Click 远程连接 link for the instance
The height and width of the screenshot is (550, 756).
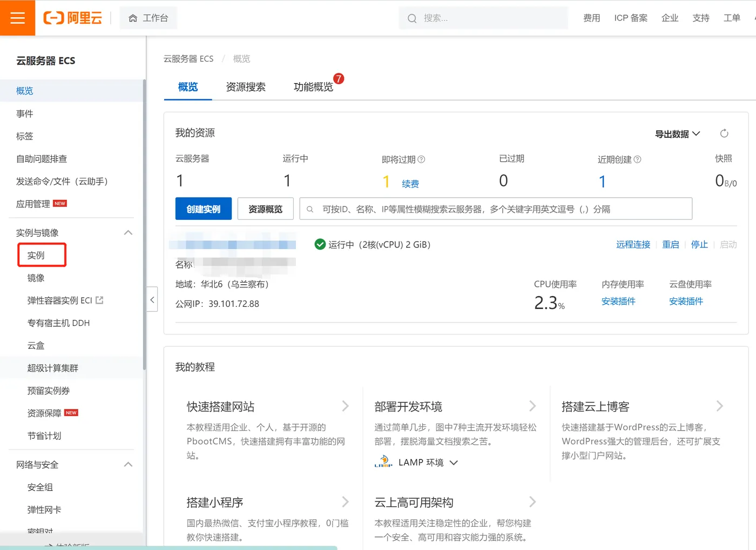pyautogui.click(x=633, y=244)
